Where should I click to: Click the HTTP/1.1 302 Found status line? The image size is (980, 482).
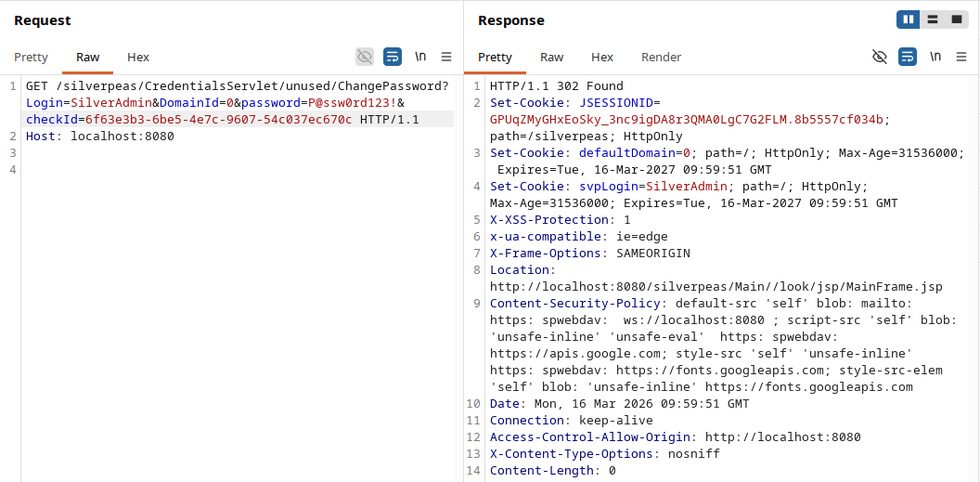point(556,86)
